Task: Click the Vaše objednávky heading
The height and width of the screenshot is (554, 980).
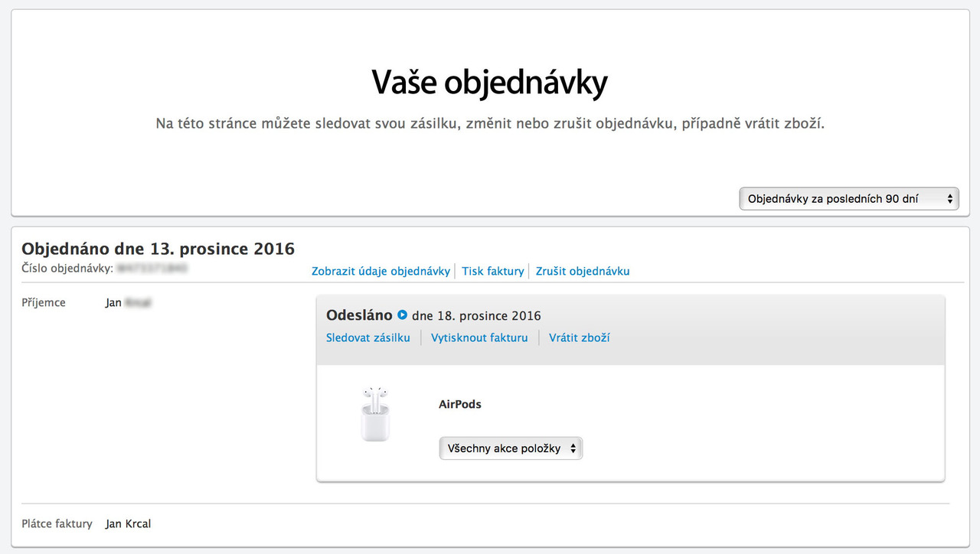Action: pos(490,83)
